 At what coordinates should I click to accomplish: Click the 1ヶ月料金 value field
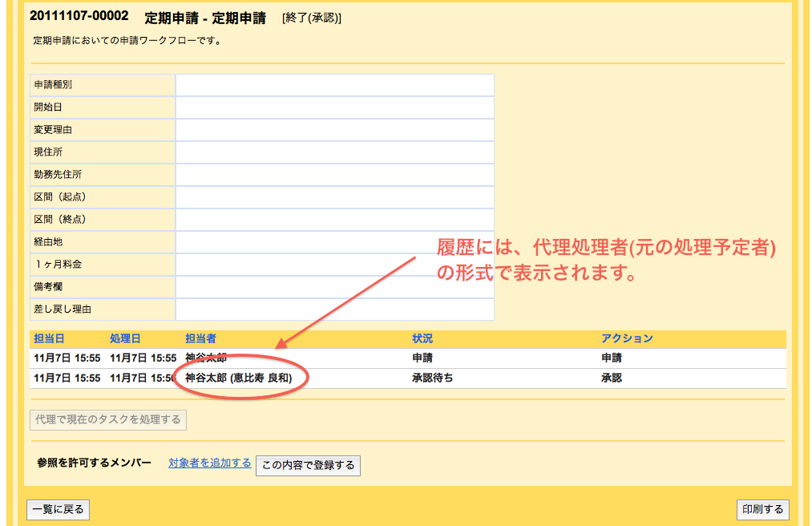click(334, 265)
